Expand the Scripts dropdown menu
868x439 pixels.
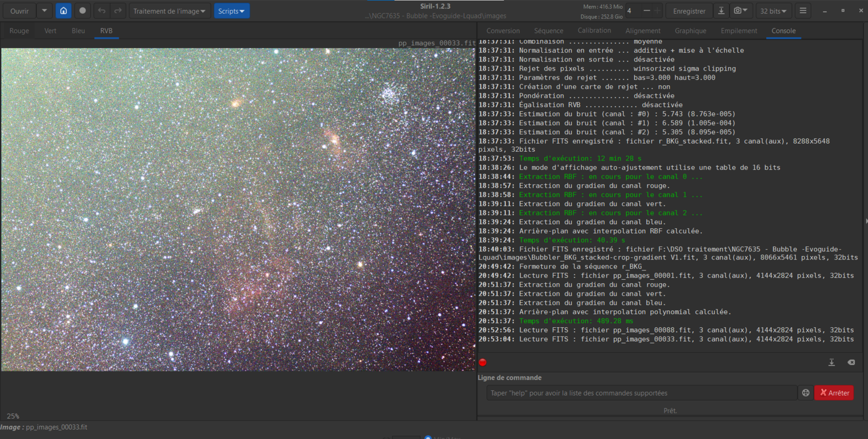click(231, 11)
